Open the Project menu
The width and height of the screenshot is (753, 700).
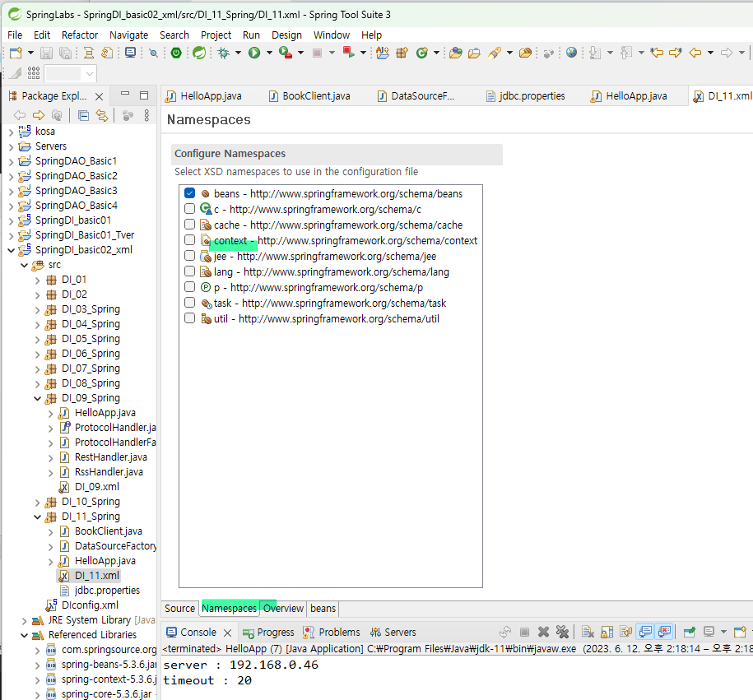tap(216, 35)
